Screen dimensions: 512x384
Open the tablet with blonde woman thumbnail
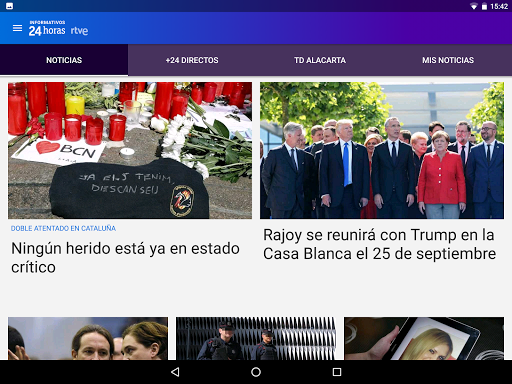424,338
